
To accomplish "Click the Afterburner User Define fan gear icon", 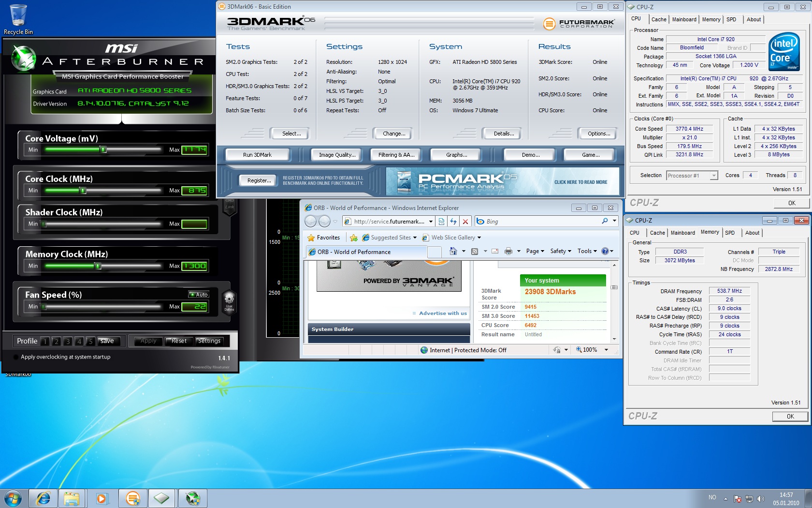I will click(229, 300).
